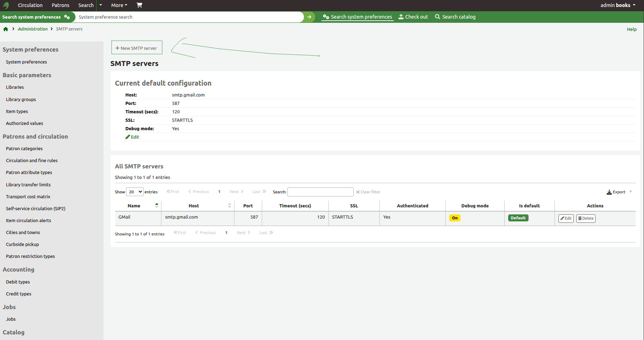Edit the current default configuration
This screenshot has width=644, height=340.
click(x=132, y=137)
